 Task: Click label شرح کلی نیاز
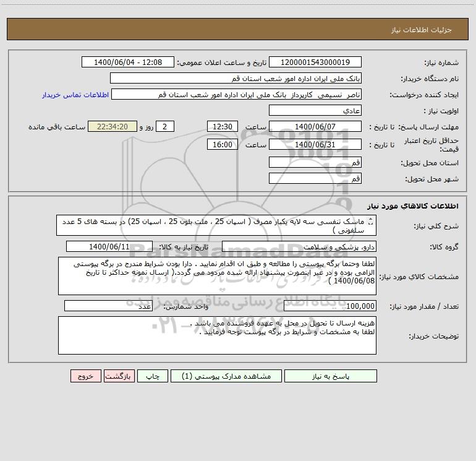click(x=436, y=226)
